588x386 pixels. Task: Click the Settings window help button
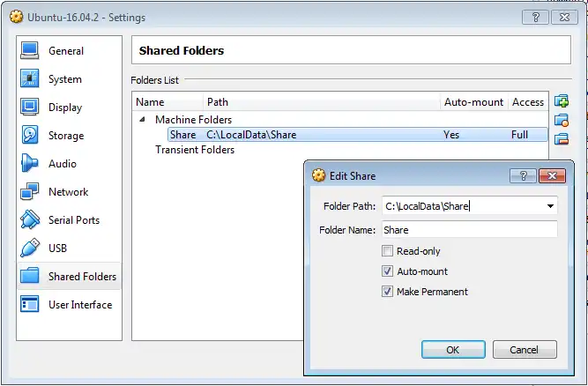[x=535, y=18]
